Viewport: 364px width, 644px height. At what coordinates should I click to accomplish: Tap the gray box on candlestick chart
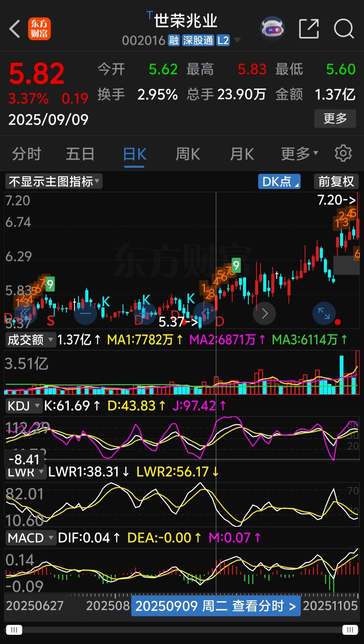click(x=346, y=265)
